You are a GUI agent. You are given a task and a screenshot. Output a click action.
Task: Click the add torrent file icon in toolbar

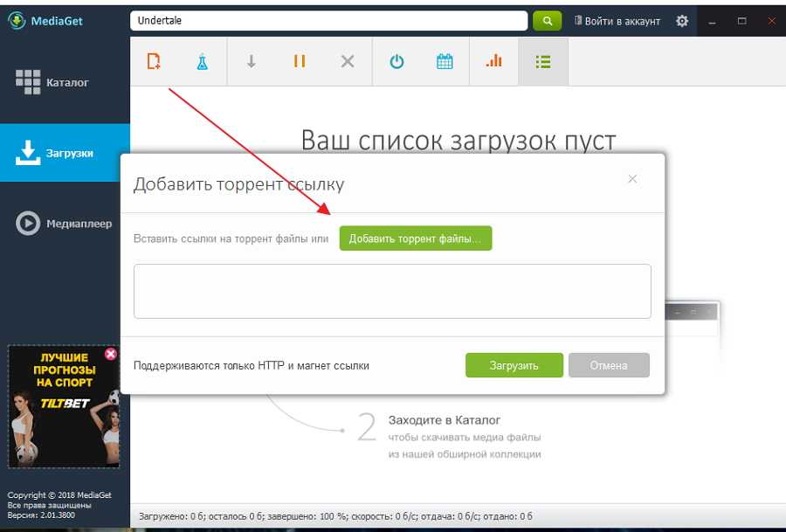[x=155, y=61]
